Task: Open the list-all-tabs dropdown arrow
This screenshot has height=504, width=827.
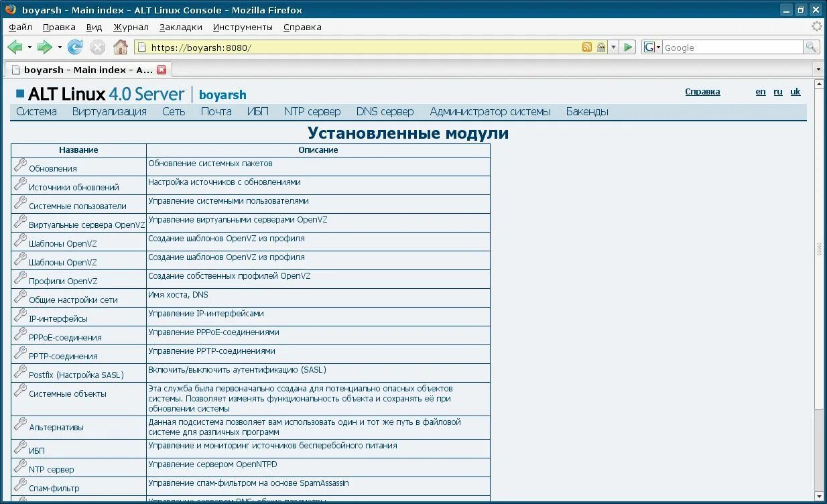Action: pyautogui.click(x=818, y=69)
